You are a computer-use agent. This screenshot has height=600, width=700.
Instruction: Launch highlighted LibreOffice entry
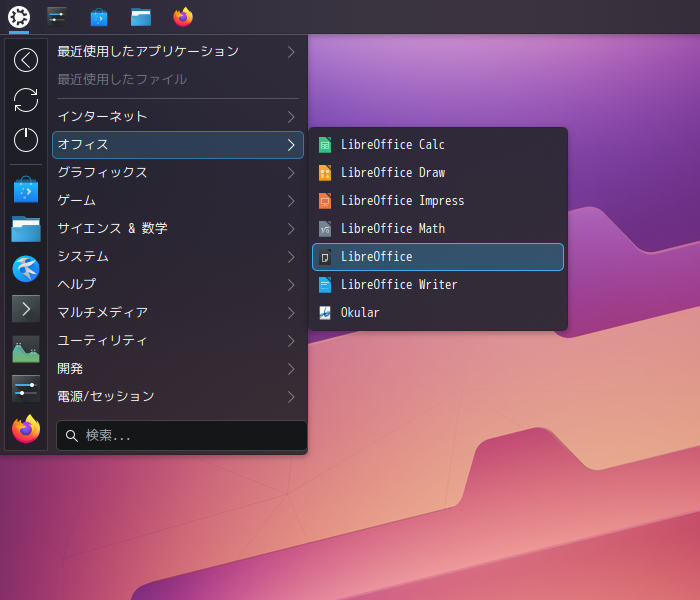click(x=438, y=257)
